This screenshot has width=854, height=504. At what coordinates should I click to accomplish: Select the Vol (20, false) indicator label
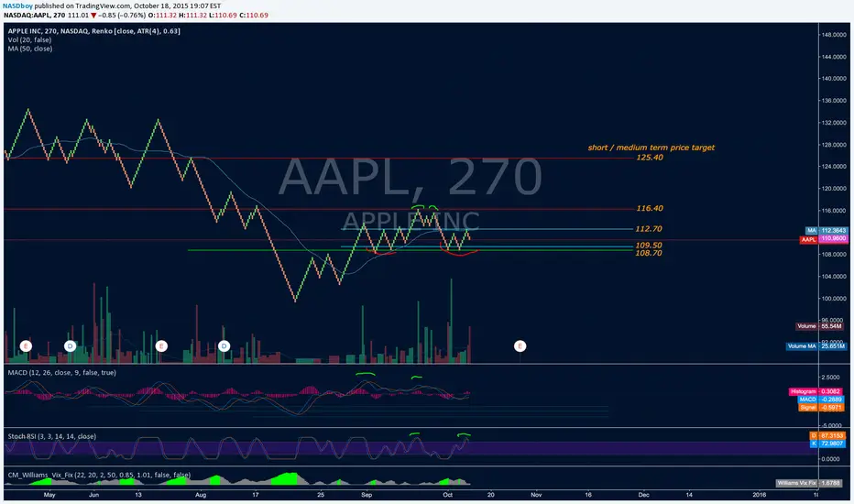[x=29, y=39]
